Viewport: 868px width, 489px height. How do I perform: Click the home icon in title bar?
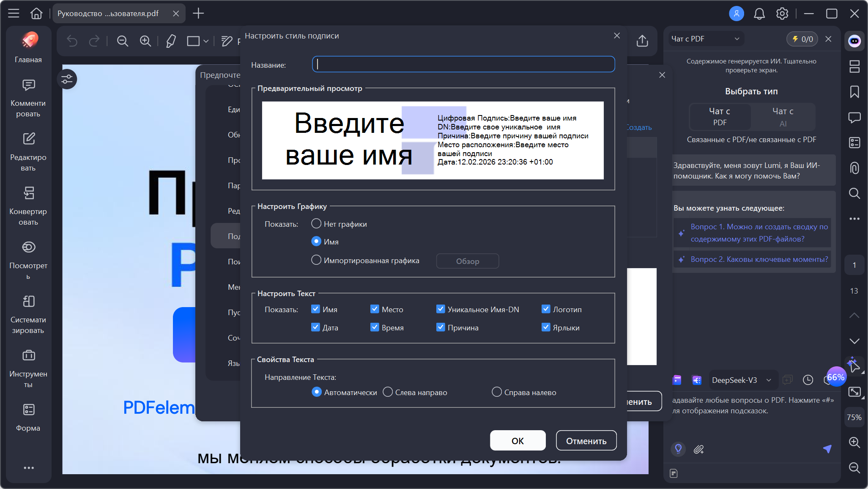pos(36,14)
